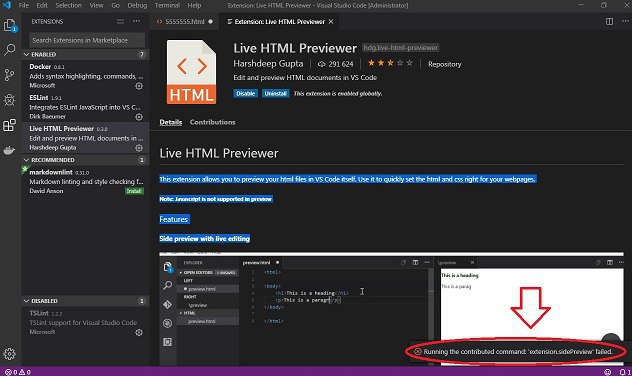Image resolution: width=632 pixels, height=376 pixels.
Task: Click the preview demo screenshot image
Action: (x=391, y=308)
